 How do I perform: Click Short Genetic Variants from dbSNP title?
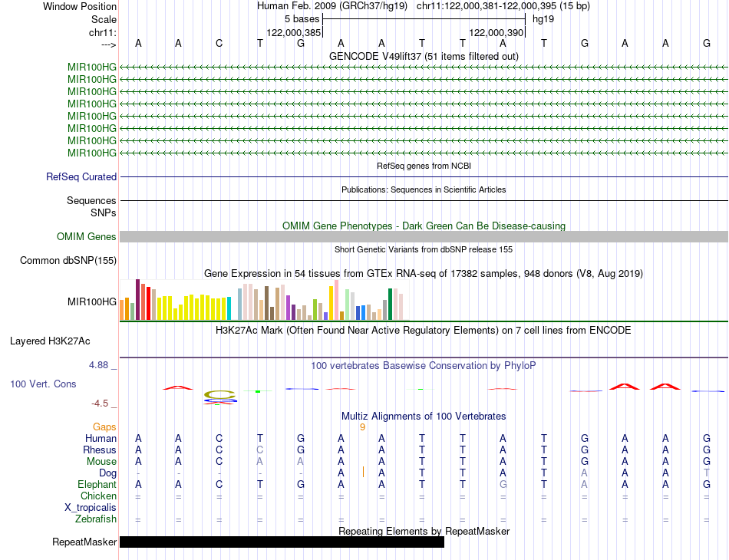coord(424,249)
